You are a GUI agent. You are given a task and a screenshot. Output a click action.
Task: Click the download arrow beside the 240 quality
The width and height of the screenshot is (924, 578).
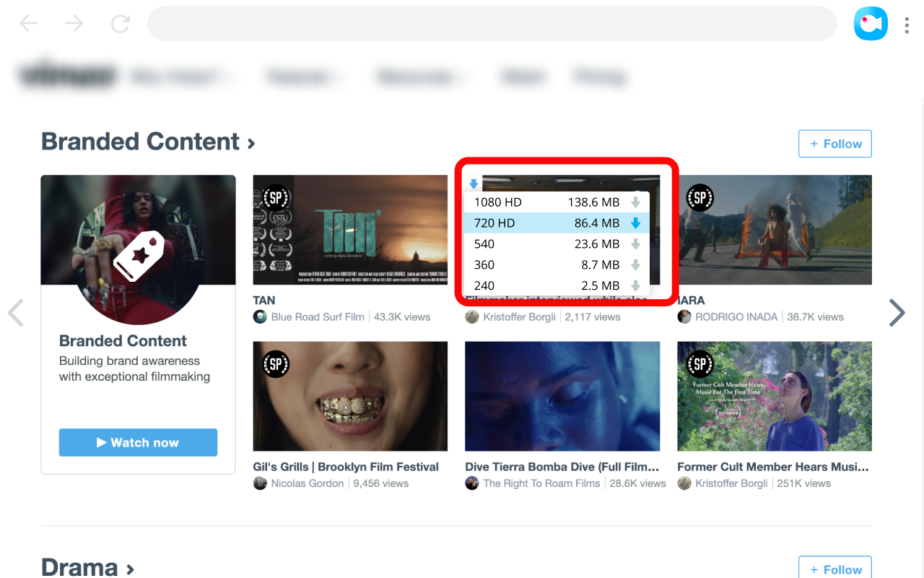[635, 285]
